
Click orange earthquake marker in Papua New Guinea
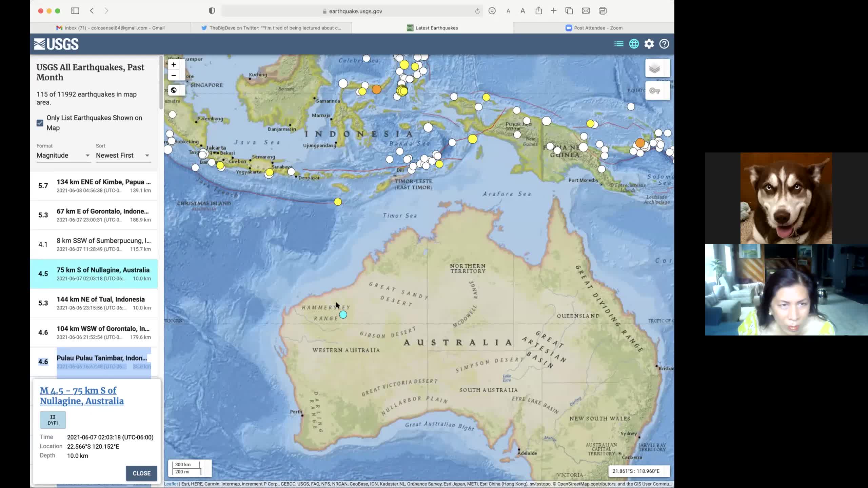point(640,143)
